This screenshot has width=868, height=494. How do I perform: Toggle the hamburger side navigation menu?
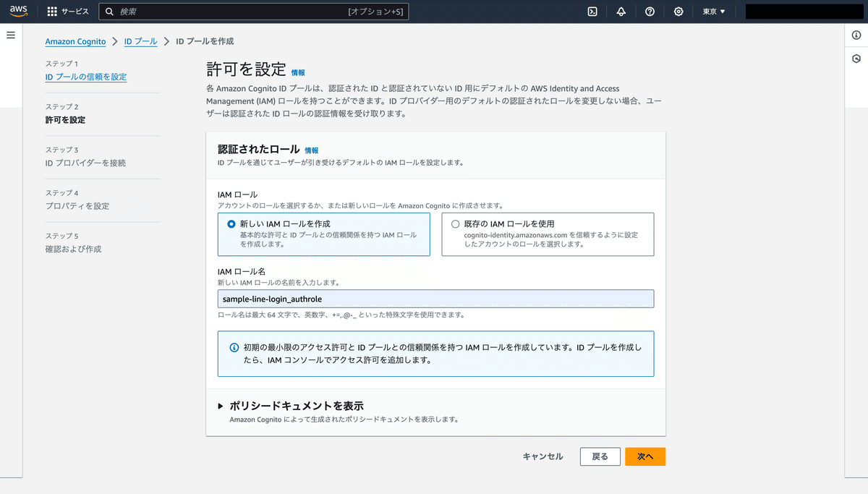pyautogui.click(x=11, y=35)
